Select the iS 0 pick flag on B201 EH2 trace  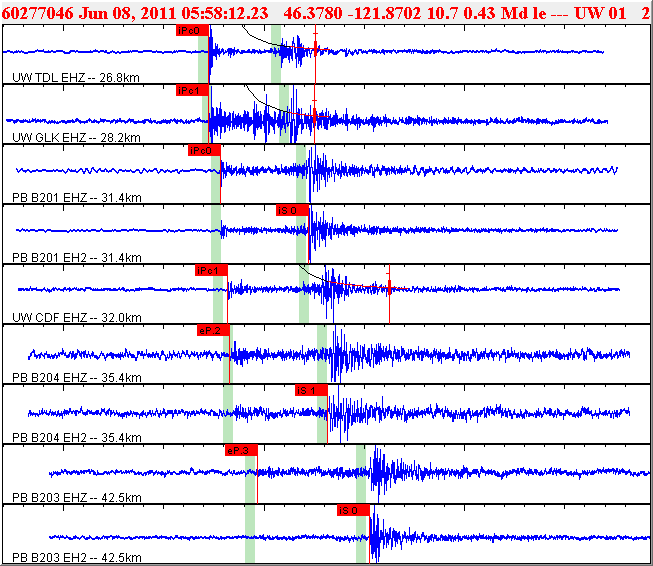[292, 210]
